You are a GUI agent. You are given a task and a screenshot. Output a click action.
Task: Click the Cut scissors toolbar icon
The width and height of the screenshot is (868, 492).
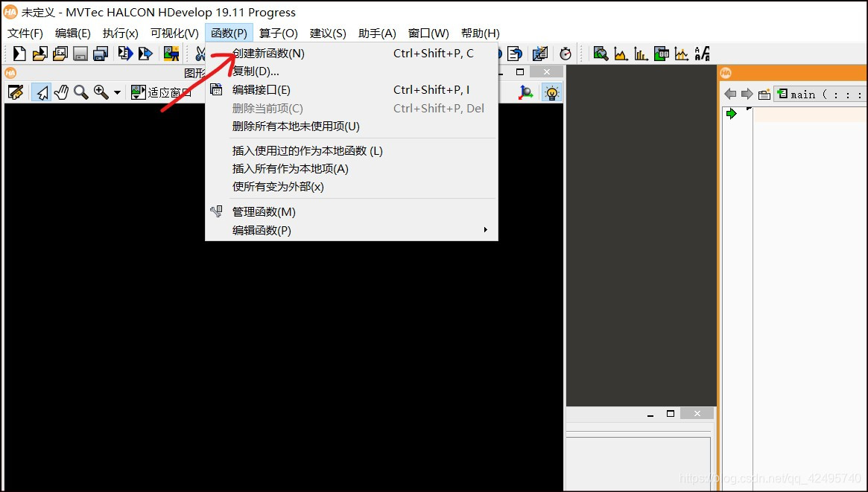pyautogui.click(x=200, y=54)
